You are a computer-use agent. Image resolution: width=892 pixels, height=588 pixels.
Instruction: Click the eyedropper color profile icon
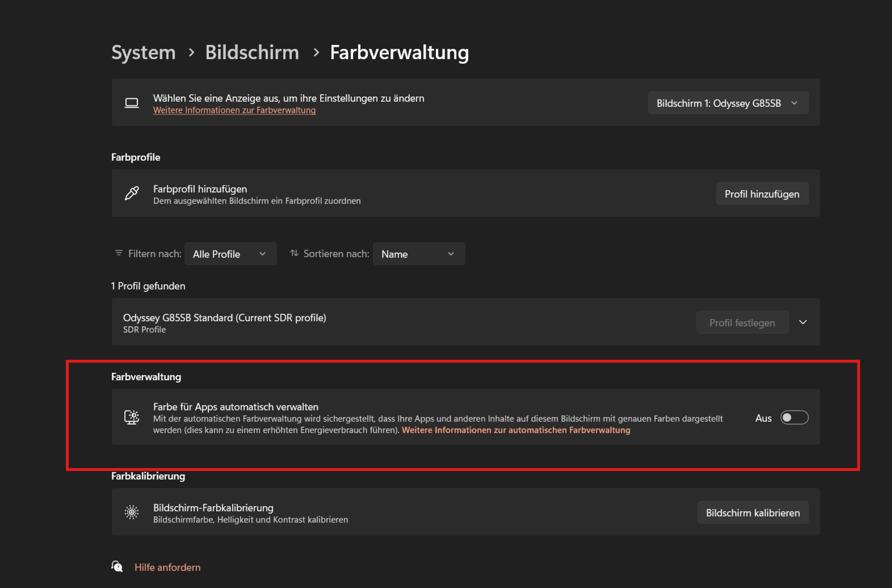132,193
